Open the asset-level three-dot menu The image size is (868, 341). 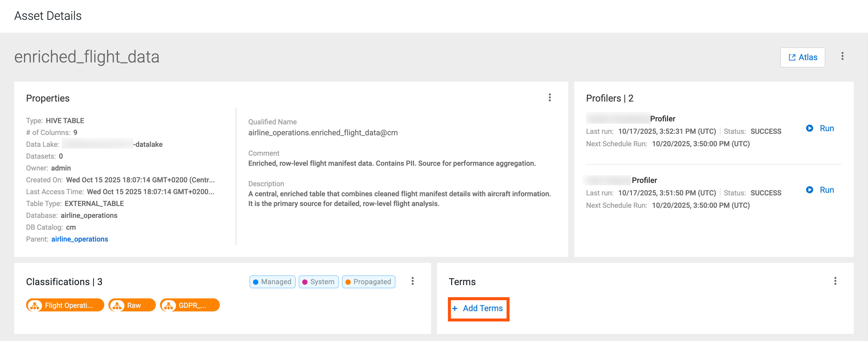[842, 56]
